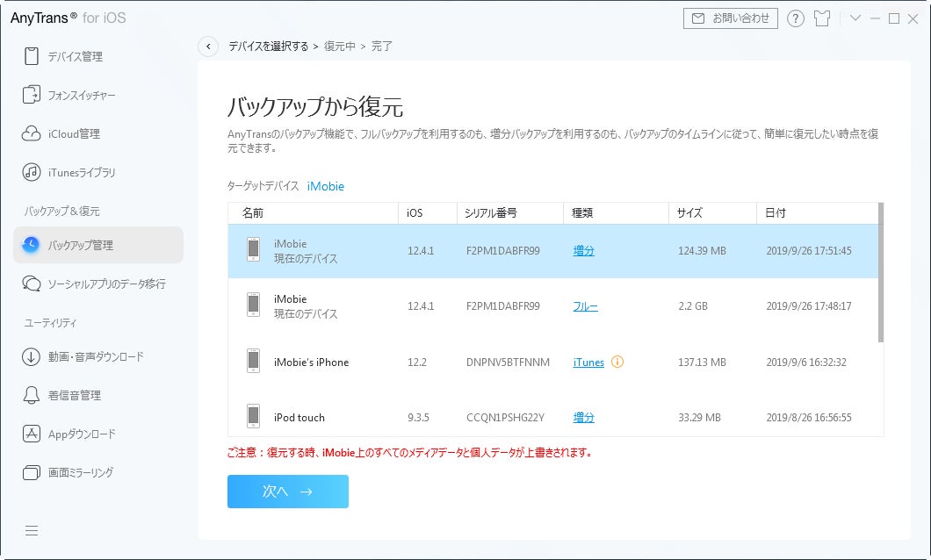
Task: Click デバイスを選択する breadcrumb
Action: (269, 47)
